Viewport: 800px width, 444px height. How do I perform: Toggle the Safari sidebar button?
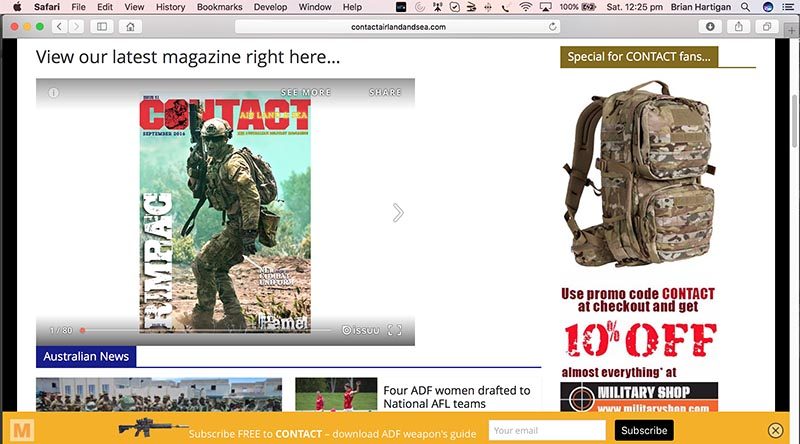point(102,27)
